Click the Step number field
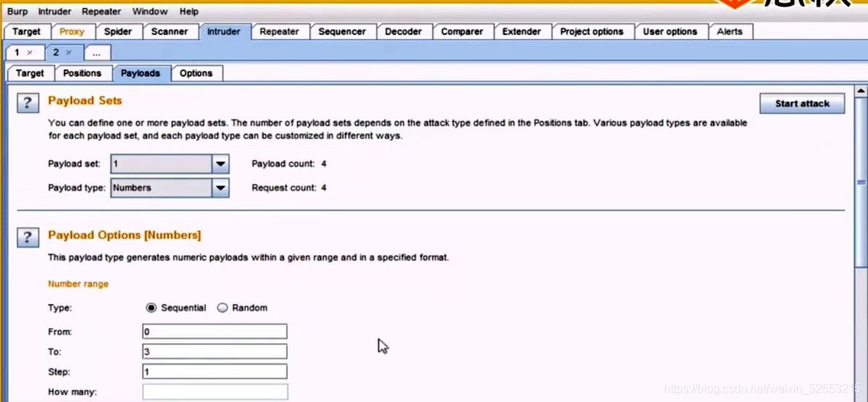Screen dimensions: 868x402 (215, 371)
